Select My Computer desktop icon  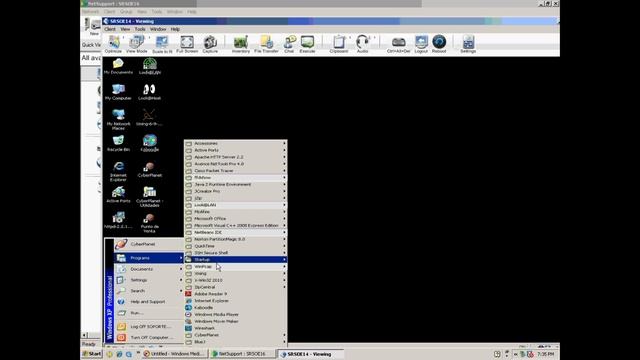coord(118,92)
